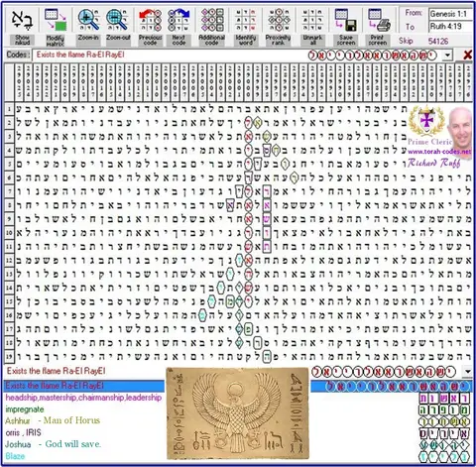Select the oriis , IRIS entry
Image resolution: width=476 pixels, height=467 pixels.
click(x=23, y=432)
